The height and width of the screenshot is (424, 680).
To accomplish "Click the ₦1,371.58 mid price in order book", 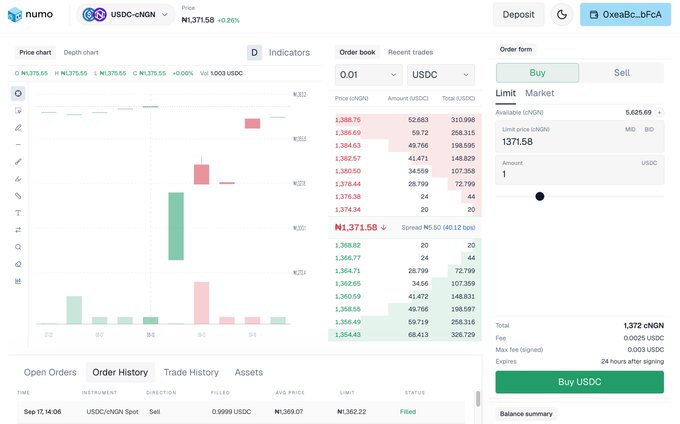I will [x=356, y=227].
